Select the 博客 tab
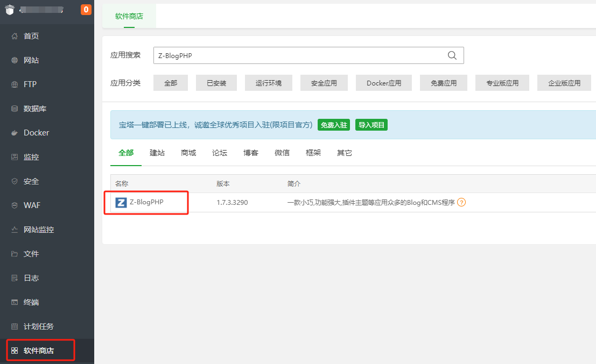 tap(251, 153)
